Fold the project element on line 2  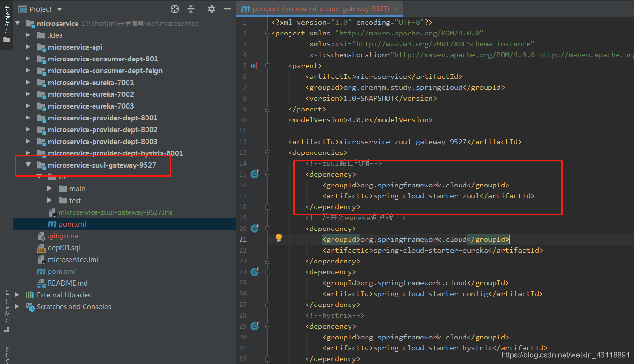click(267, 33)
